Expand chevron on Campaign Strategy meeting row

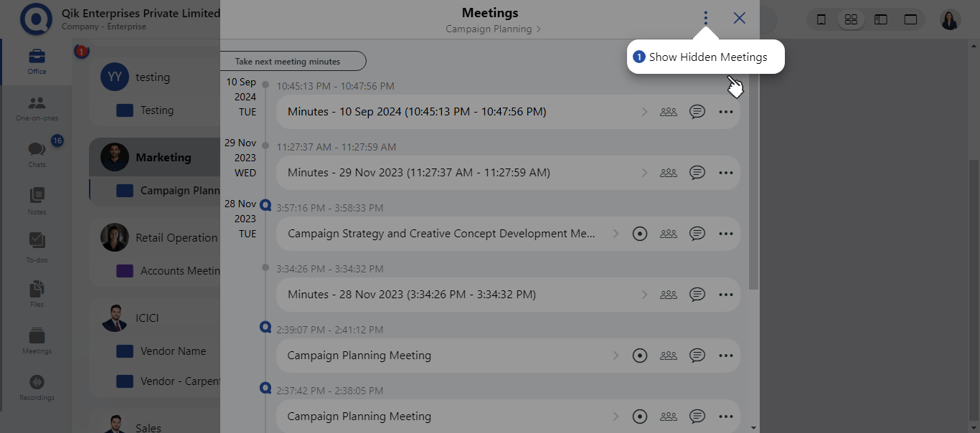[616, 234]
